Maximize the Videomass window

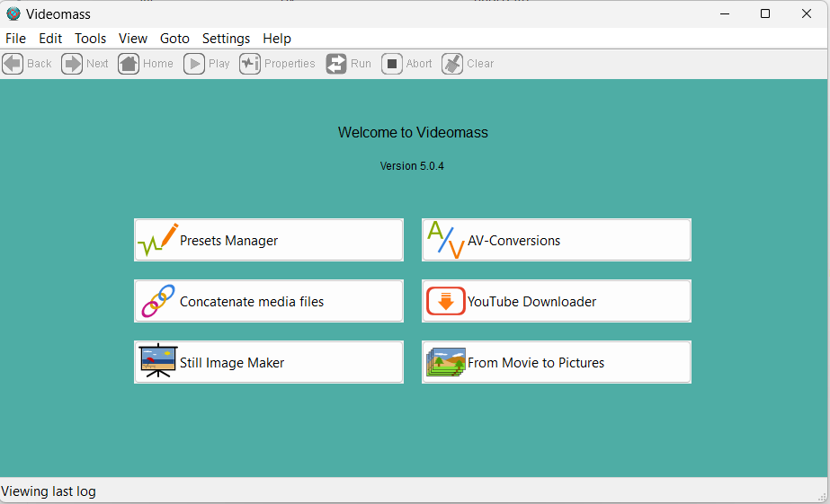point(765,13)
